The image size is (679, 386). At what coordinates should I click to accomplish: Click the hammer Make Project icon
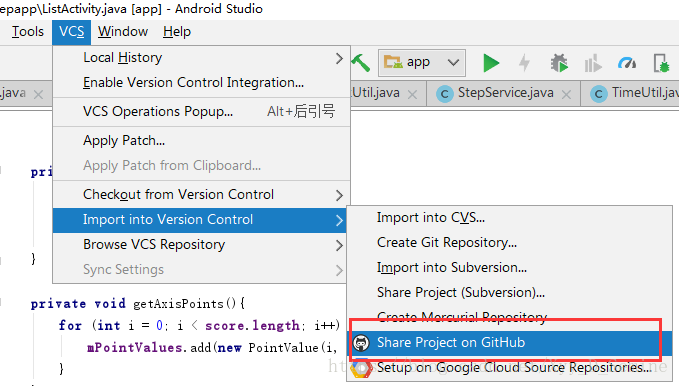coord(360,63)
